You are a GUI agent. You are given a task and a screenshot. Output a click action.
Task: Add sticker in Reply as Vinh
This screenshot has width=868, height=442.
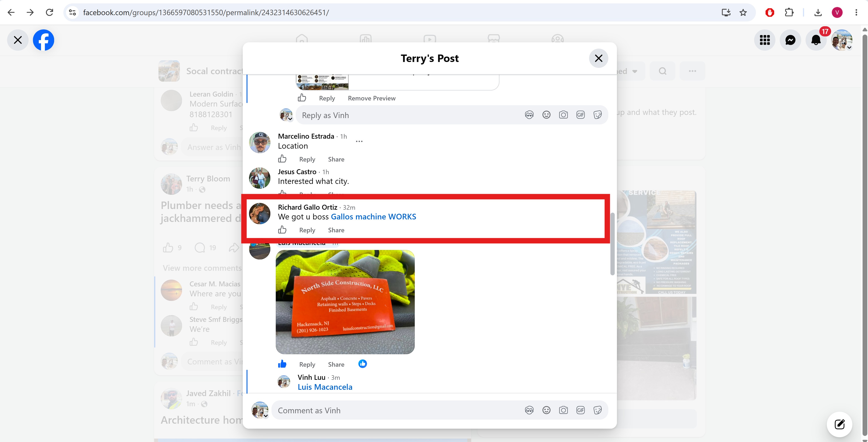tap(597, 115)
